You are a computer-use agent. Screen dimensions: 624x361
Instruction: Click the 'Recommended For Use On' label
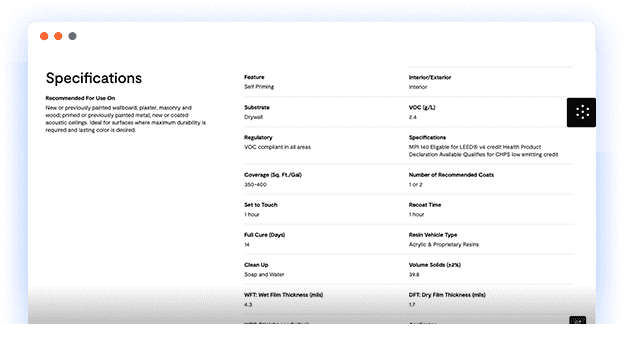click(80, 98)
